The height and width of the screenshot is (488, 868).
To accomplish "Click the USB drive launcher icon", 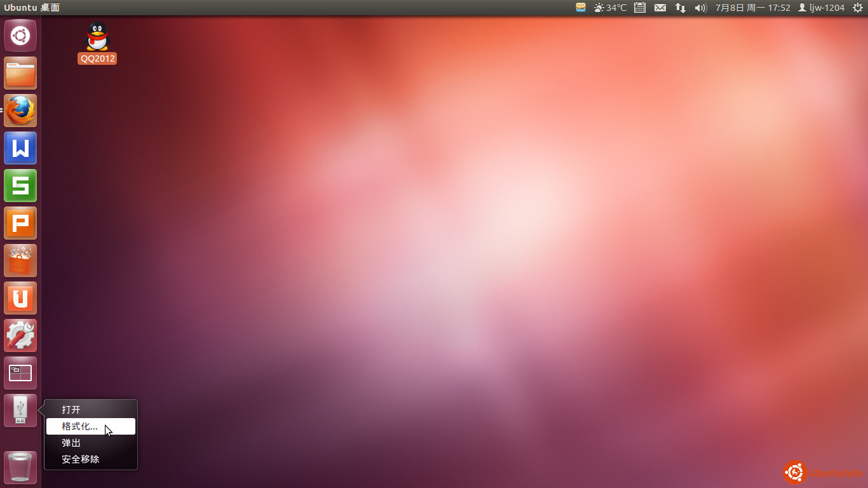I will 20,410.
